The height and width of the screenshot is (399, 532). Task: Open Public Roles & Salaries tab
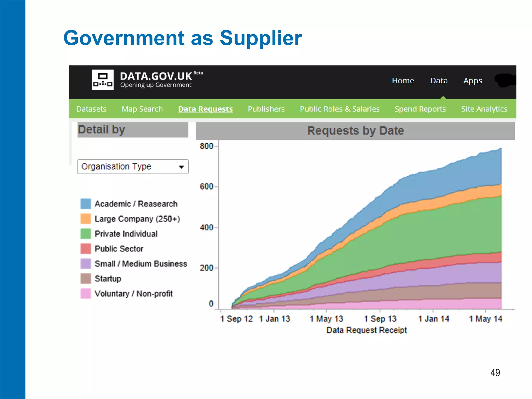coord(340,109)
